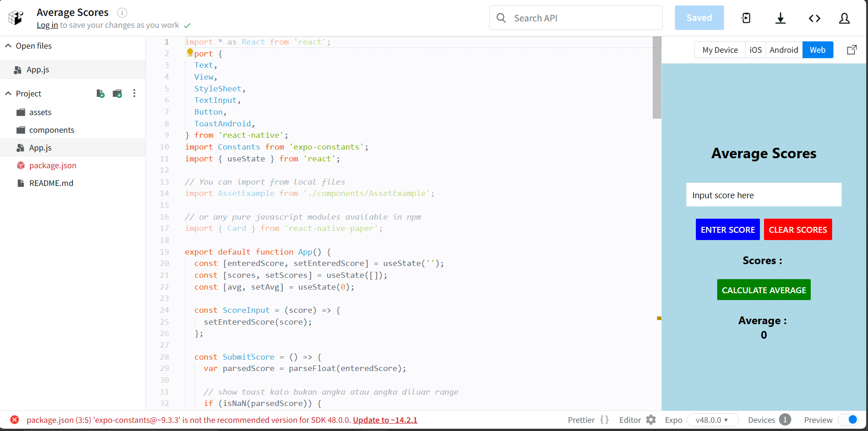The width and height of the screenshot is (868, 431).
Task: Click the user account icon
Action: (x=845, y=19)
